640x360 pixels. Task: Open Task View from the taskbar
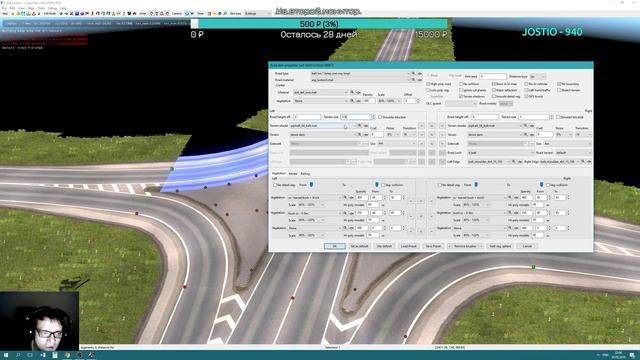pos(30,355)
